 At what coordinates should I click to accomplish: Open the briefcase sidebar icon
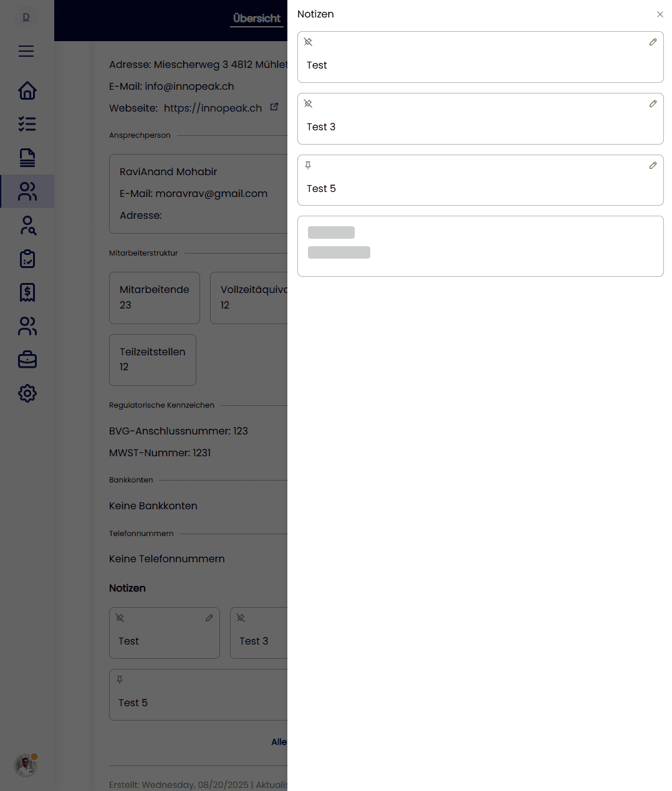click(27, 360)
